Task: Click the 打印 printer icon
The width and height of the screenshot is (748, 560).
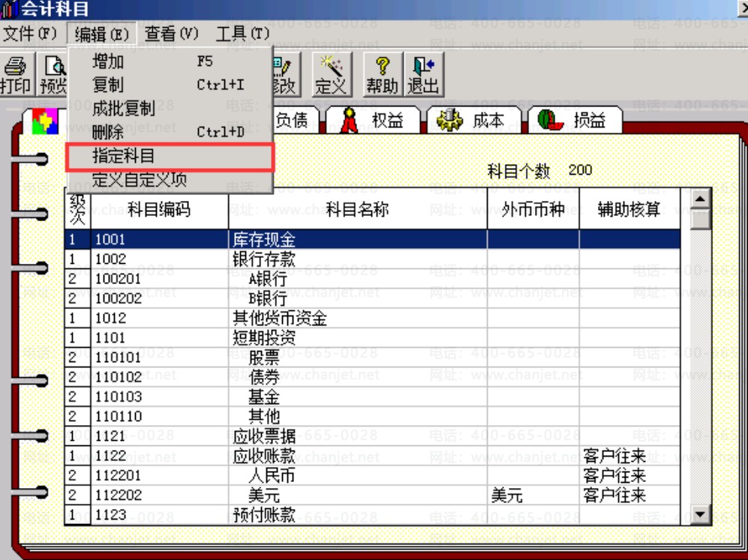Action: point(17,75)
